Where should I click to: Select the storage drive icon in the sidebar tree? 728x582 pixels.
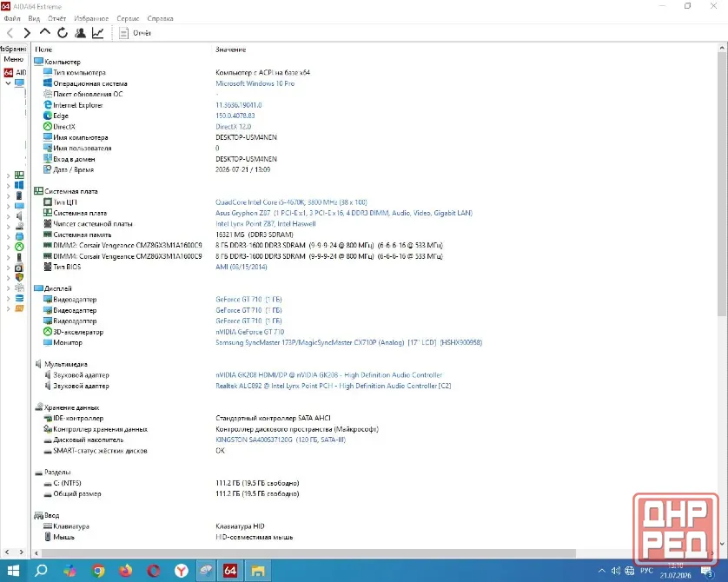19,226
